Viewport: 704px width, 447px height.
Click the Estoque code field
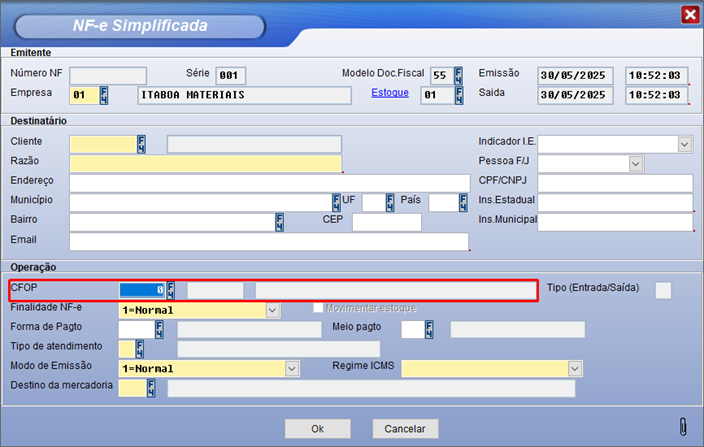[437, 95]
